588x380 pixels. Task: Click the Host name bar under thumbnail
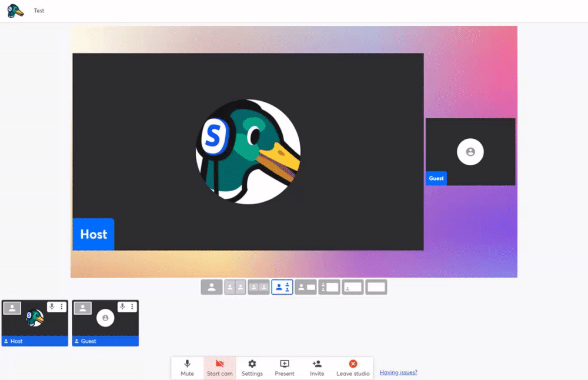(35, 341)
